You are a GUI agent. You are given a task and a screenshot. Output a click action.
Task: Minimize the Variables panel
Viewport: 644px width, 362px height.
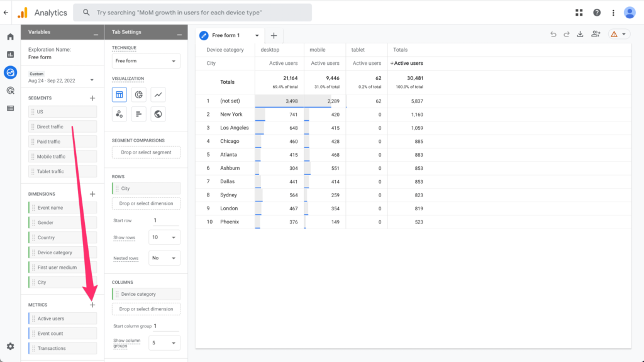(95, 33)
